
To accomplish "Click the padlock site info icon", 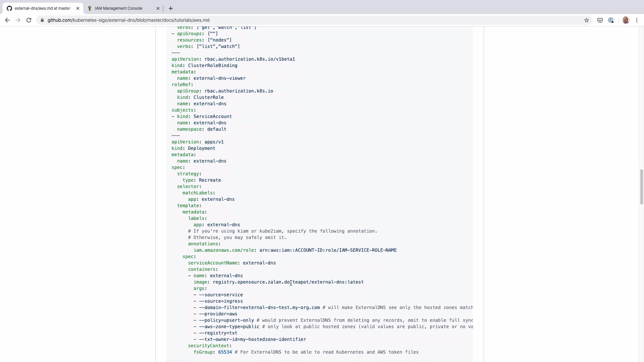I will point(42,20).
